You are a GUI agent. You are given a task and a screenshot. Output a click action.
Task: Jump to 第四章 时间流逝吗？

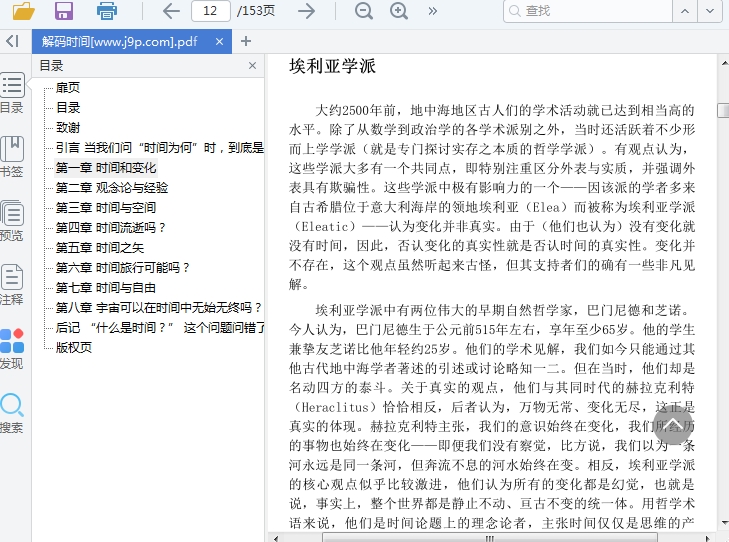point(111,227)
